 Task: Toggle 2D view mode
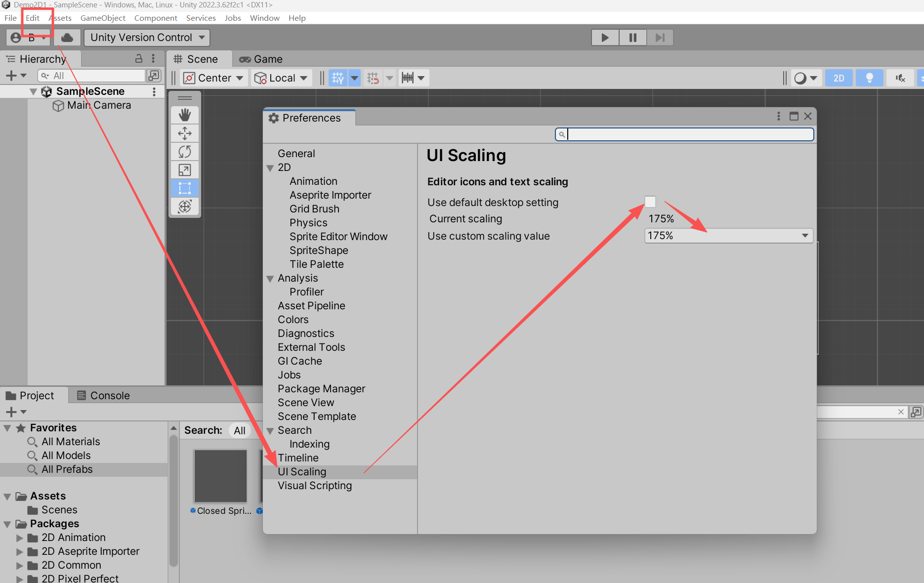point(839,78)
